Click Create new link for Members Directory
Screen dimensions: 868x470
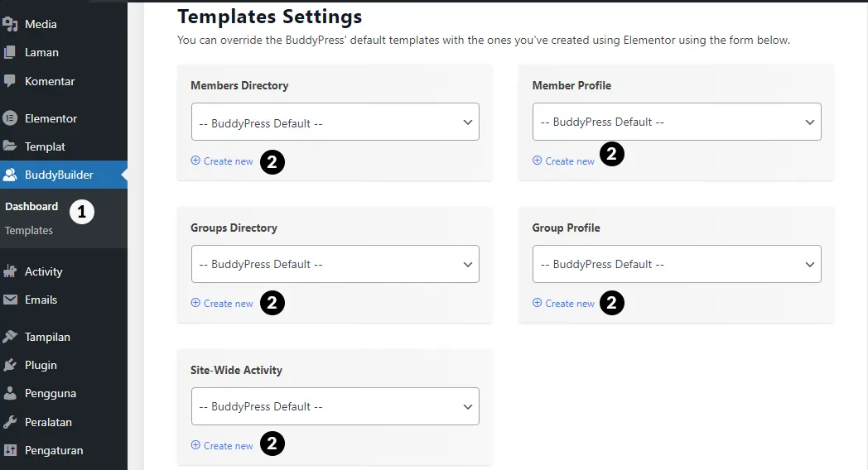coord(222,161)
